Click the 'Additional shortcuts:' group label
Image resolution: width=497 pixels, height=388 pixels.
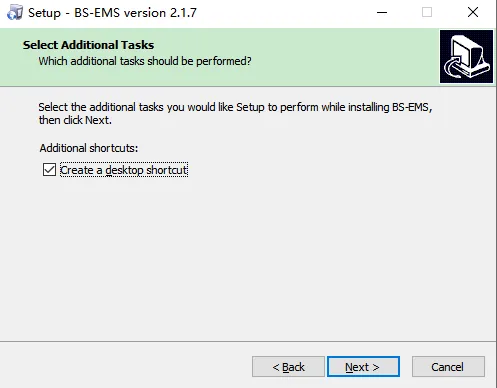(89, 148)
